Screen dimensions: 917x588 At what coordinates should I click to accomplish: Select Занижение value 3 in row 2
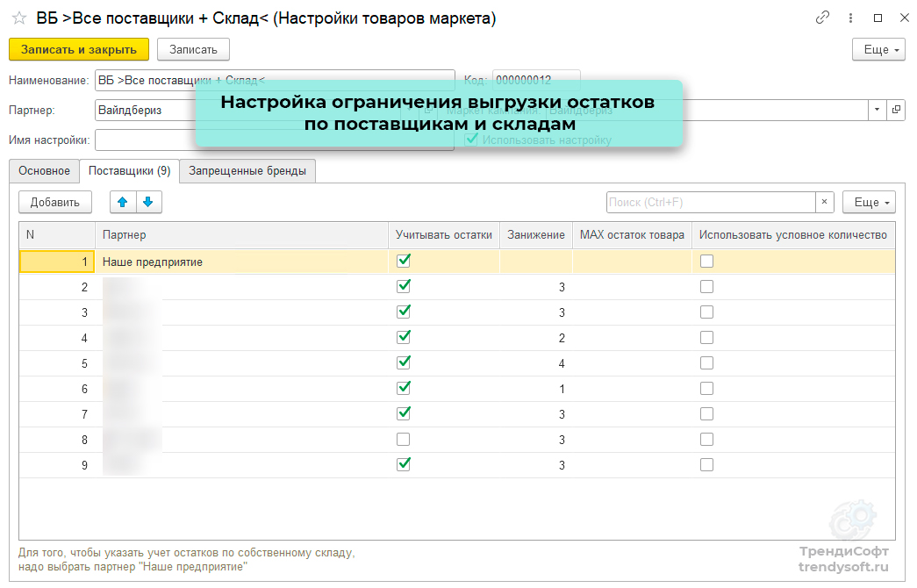536,287
